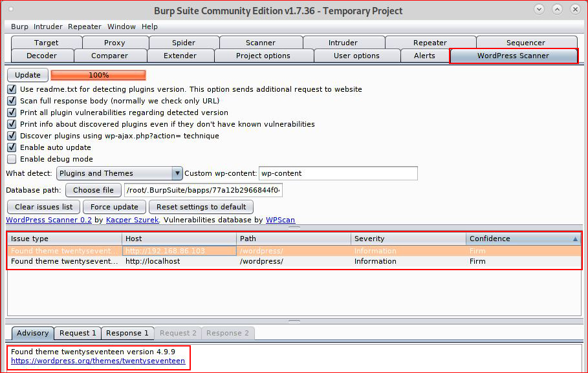Open the User options tab

point(356,56)
